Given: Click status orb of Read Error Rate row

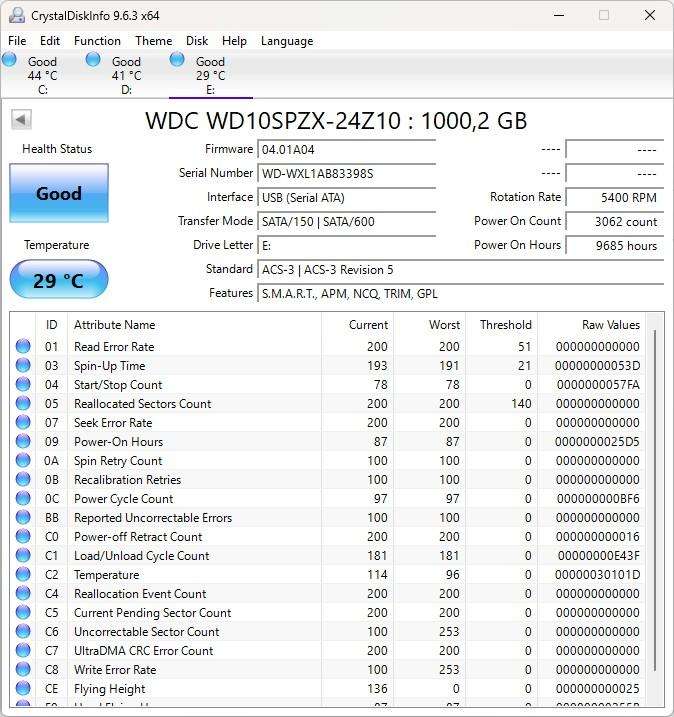Looking at the screenshot, I should point(23,346).
